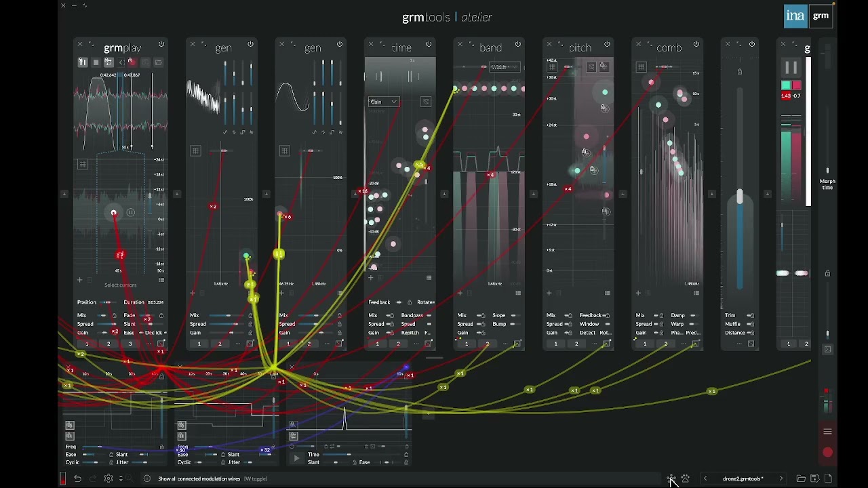Toggle pause button in rightmost module
Viewport: 868px width, 488px height.
tap(791, 67)
